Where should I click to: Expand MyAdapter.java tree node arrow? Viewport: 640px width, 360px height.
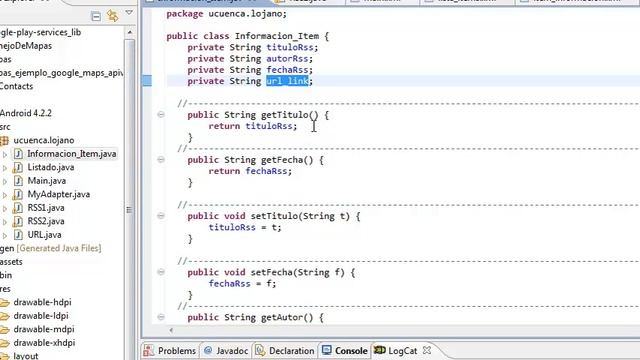pos(5,195)
